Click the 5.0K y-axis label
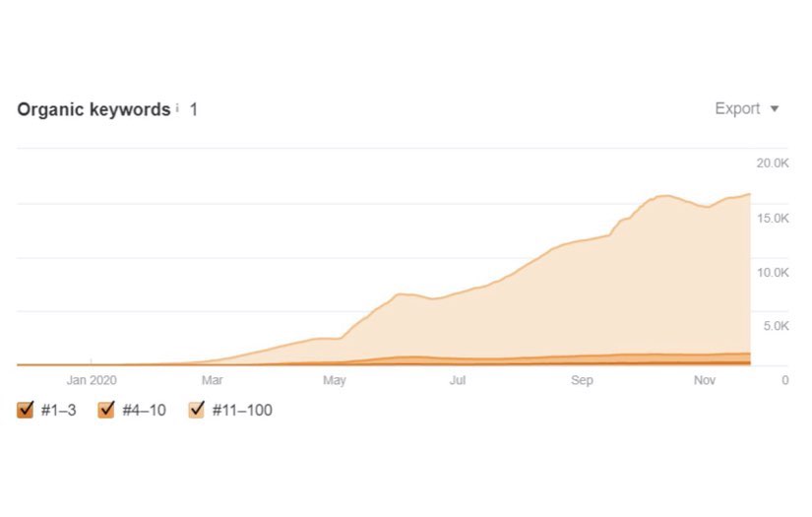Viewport: 812px width, 517px height. (x=775, y=326)
